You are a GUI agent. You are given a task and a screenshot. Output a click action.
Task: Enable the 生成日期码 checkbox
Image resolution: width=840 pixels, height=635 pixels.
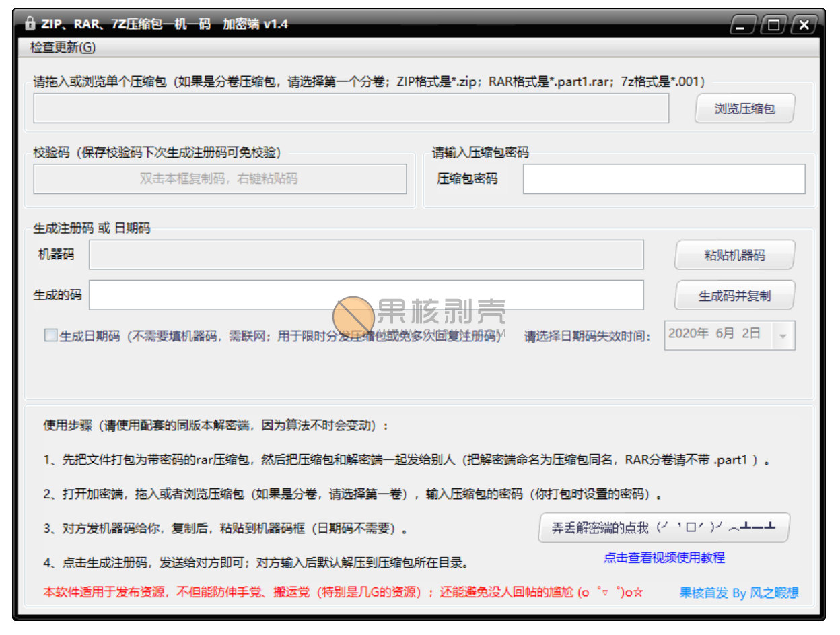50,335
